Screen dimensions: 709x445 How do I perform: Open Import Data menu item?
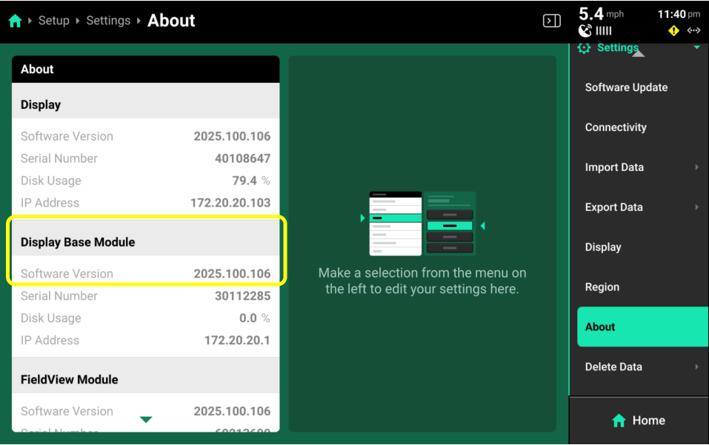click(x=638, y=167)
